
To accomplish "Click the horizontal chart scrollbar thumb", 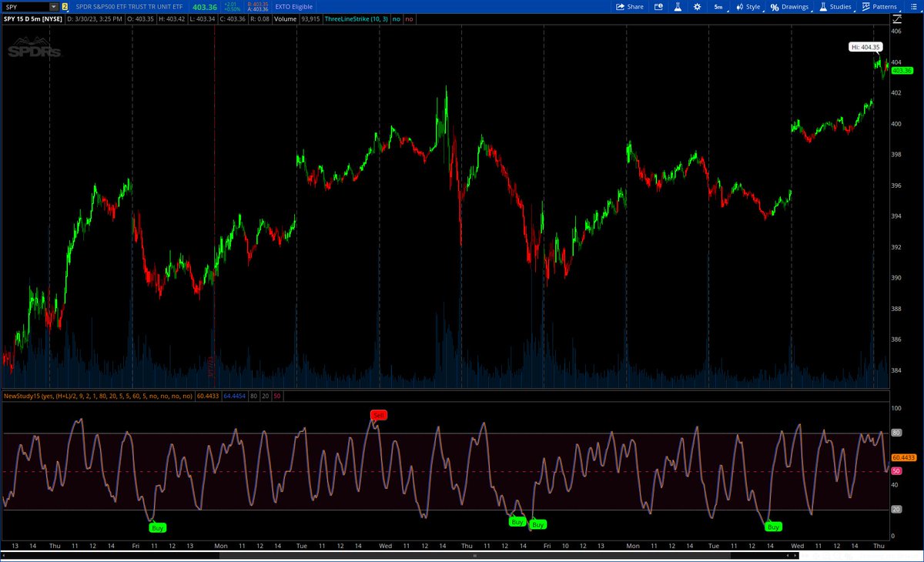I will click(x=475, y=555).
